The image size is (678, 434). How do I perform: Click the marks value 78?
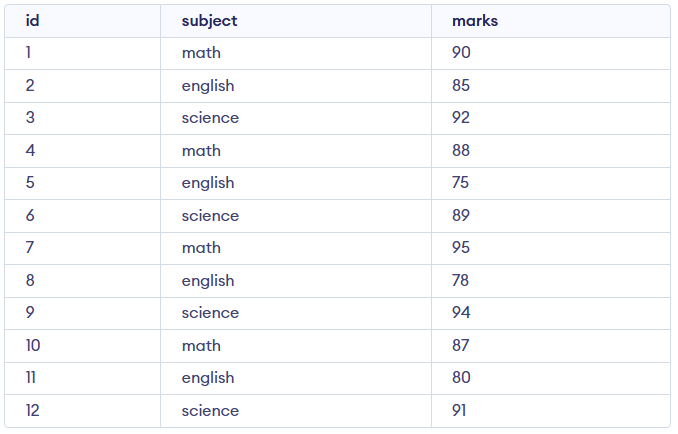click(461, 281)
